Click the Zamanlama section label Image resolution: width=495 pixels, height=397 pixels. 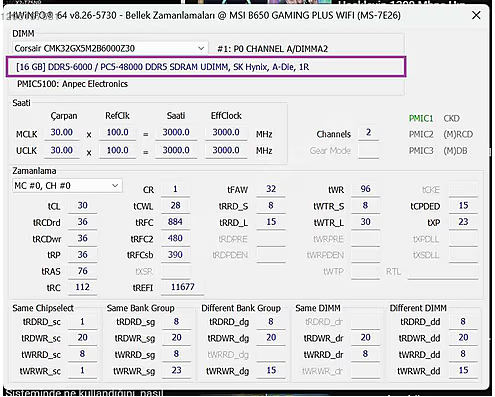click(x=34, y=171)
